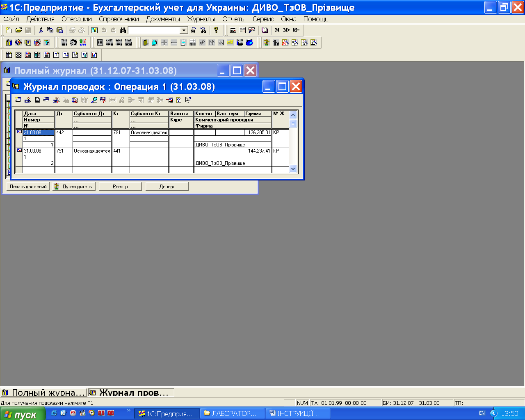Click the Путеводитель button
This screenshot has height=420, width=525.
coord(74,186)
